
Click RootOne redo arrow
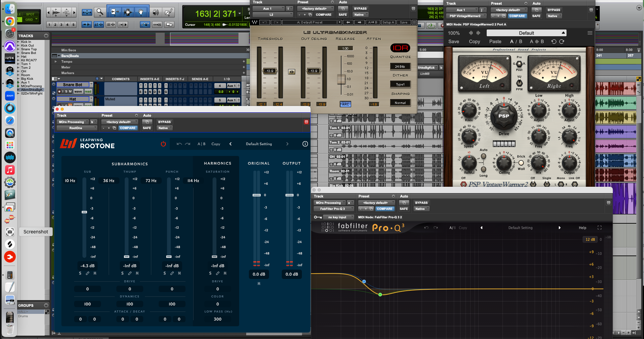[188, 144]
